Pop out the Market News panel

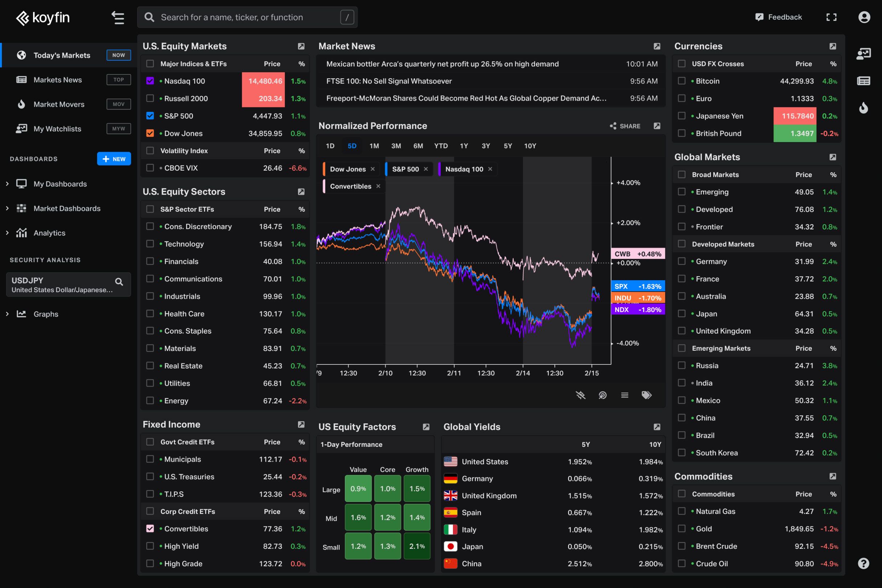click(657, 46)
